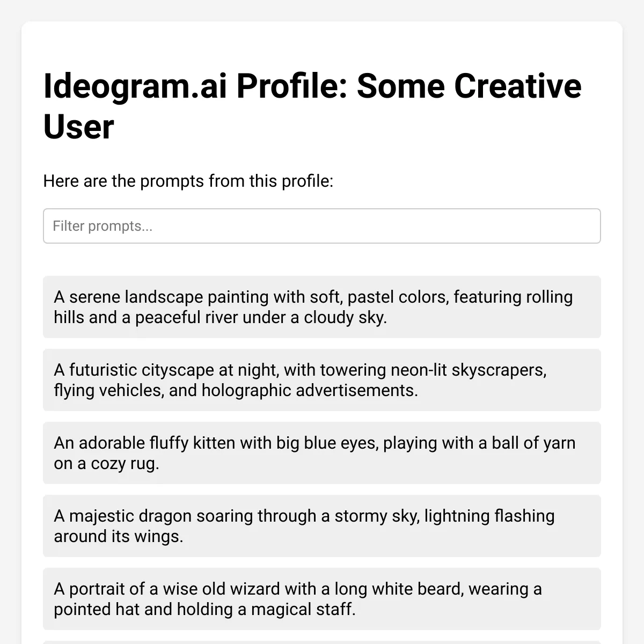The height and width of the screenshot is (644, 644).
Task: Pick the wise old wizard prompt
Action: [x=321, y=599]
